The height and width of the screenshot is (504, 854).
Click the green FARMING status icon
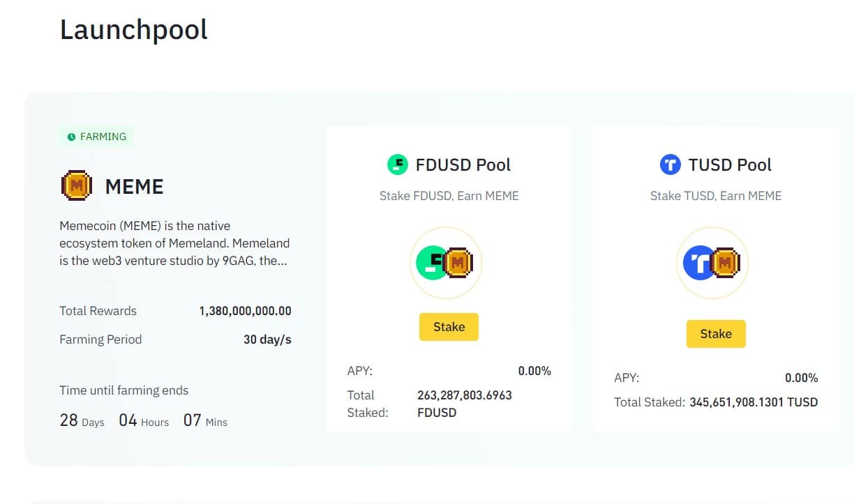click(73, 137)
